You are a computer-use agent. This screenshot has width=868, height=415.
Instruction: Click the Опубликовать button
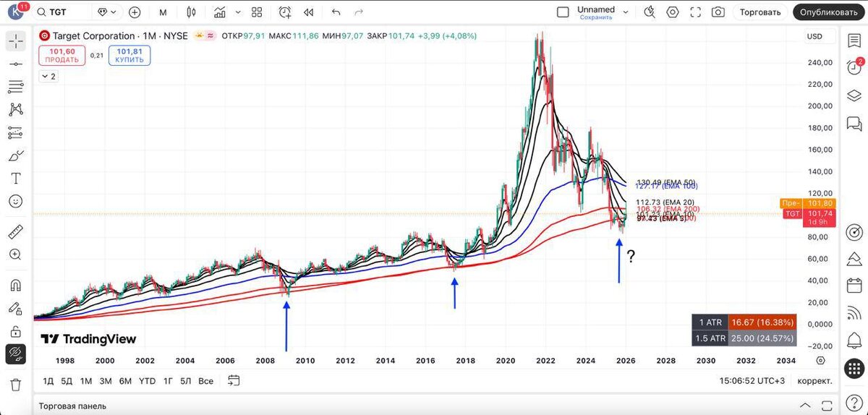coord(829,12)
